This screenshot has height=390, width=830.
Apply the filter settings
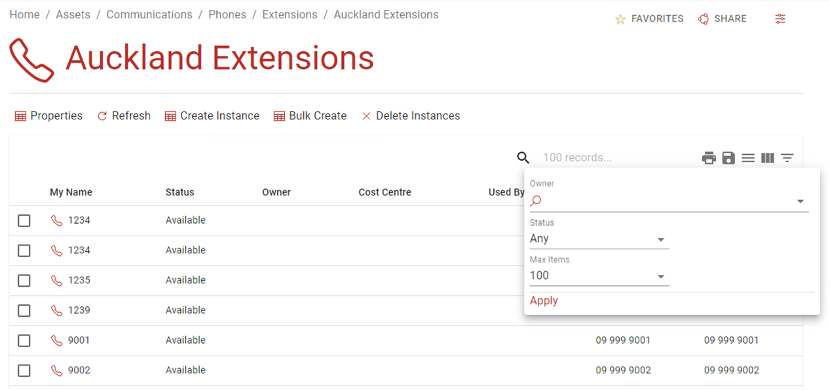(x=544, y=301)
